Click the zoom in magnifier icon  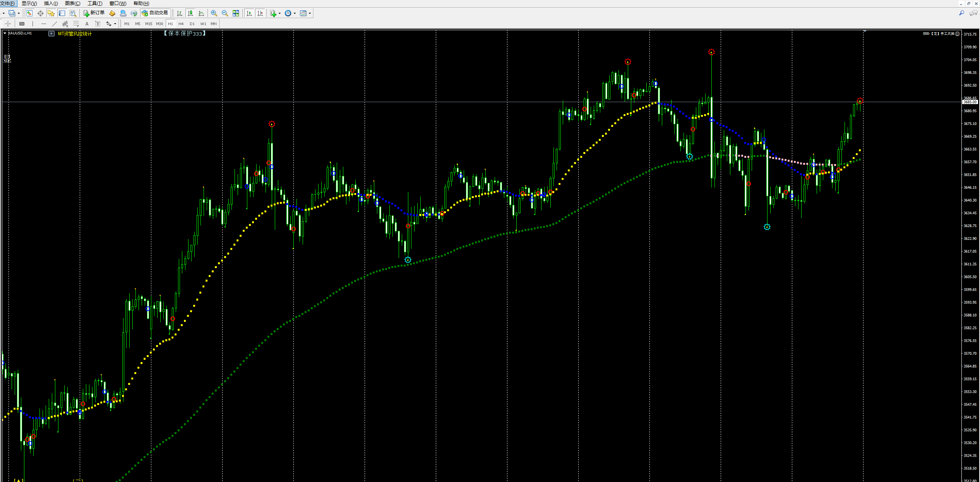(x=214, y=13)
